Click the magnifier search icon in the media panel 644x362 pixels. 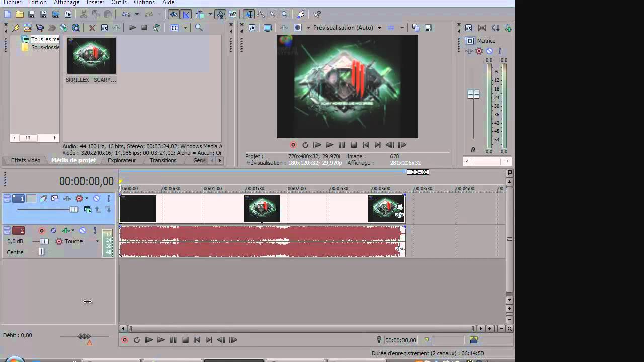199,28
